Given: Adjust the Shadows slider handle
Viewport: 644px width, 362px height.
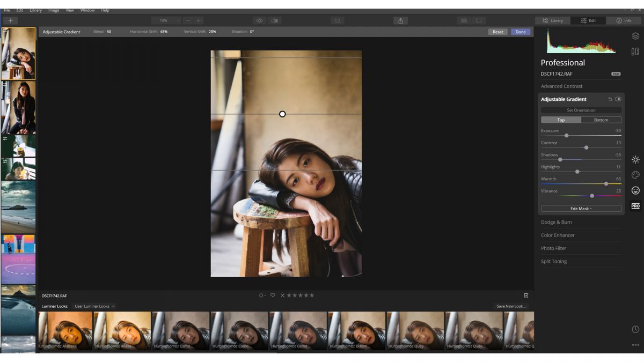Looking at the screenshot, I should pyautogui.click(x=560, y=159).
